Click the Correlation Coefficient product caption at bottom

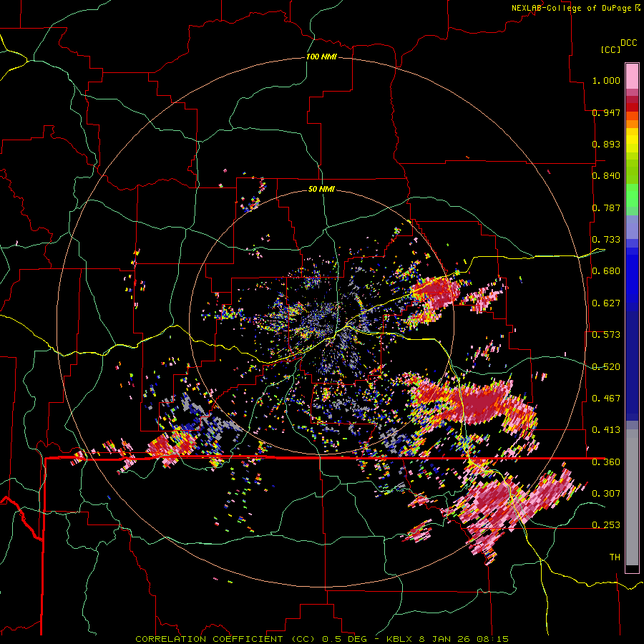[x=321, y=639]
